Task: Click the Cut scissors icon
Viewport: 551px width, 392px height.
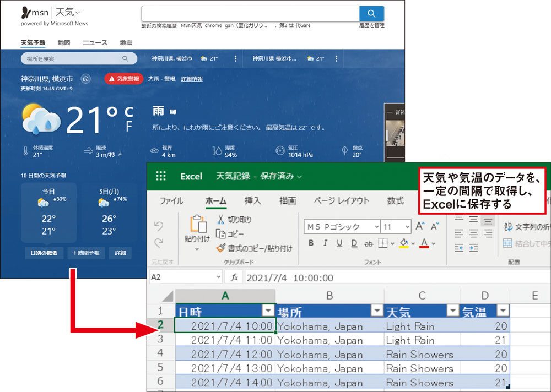Action: pos(221,220)
